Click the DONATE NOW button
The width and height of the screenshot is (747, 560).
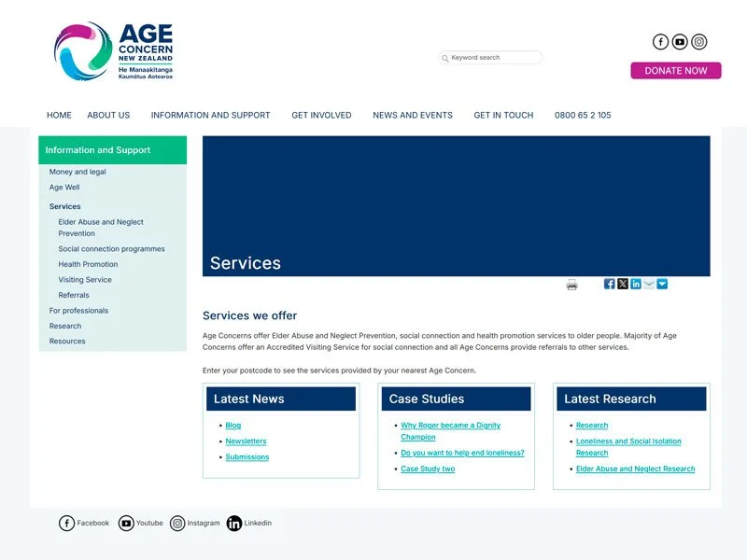[x=676, y=70]
